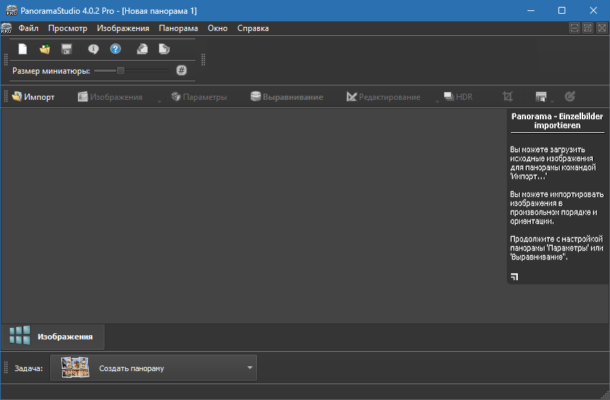The image size is (610, 400).
Task: Expand the arrow beside the save panorama icon
Action: (x=552, y=101)
